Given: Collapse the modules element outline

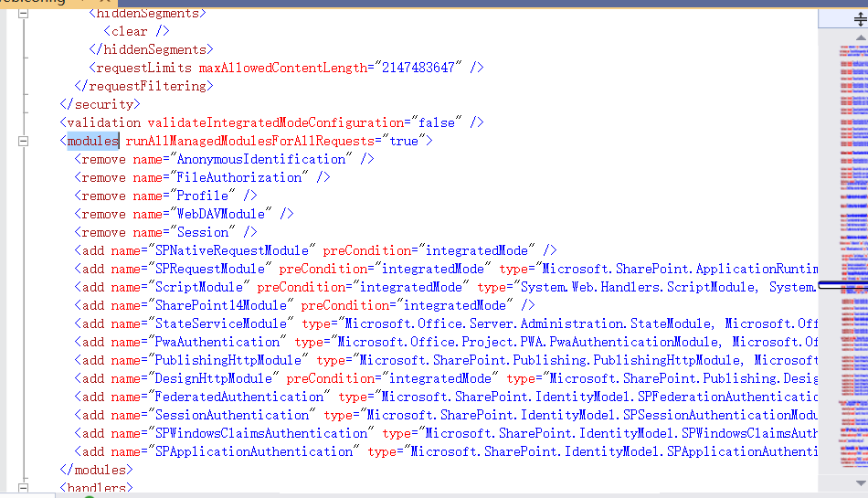Looking at the screenshot, I should pos(23,141).
